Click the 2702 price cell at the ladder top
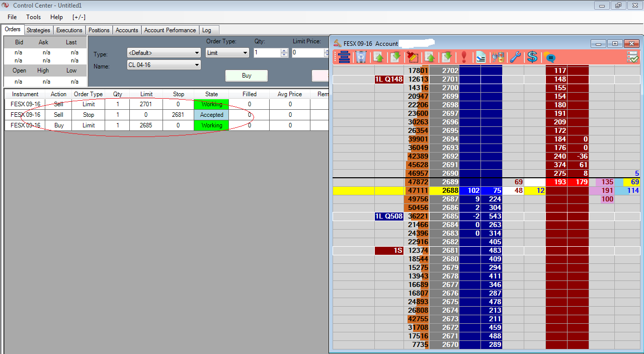This screenshot has width=644, height=354. click(444, 70)
